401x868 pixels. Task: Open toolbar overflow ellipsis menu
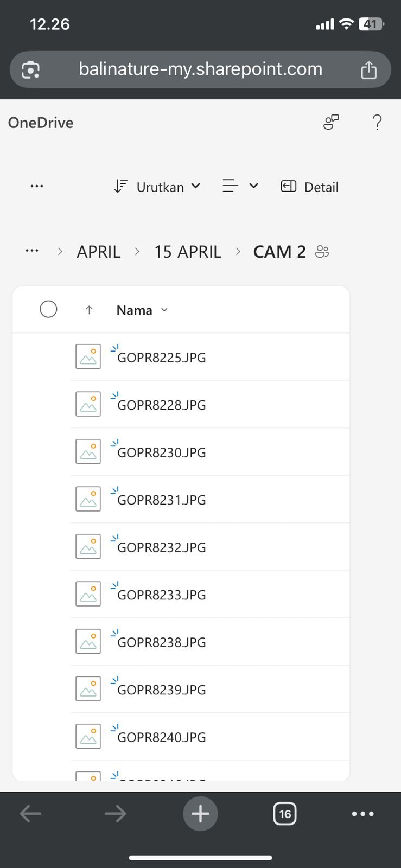click(x=36, y=187)
